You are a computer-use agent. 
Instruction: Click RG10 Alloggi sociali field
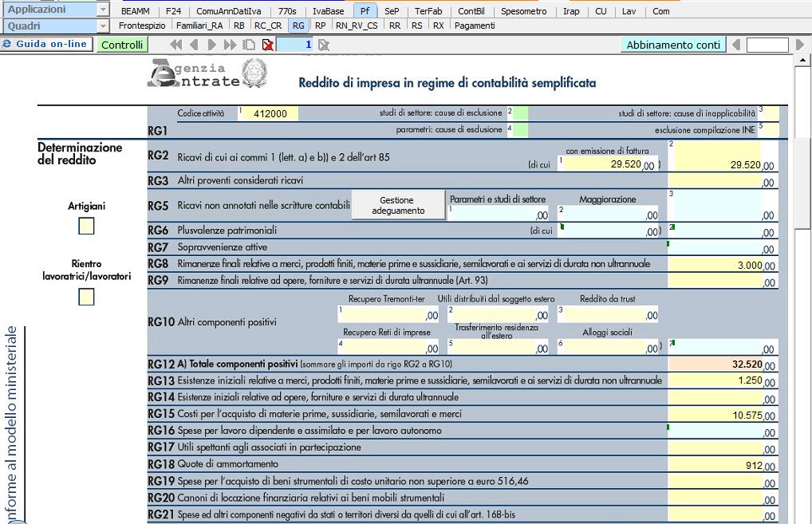608,346
